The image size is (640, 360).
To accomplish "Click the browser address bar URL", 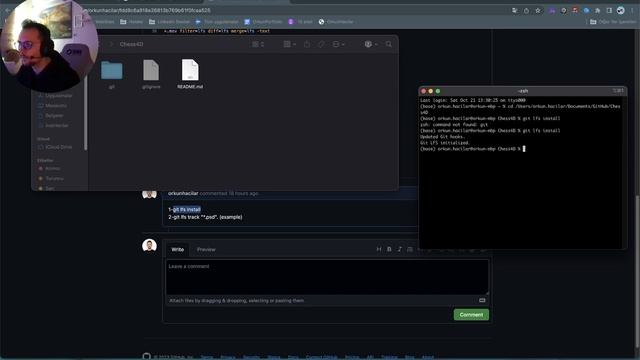I will pos(148,10).
